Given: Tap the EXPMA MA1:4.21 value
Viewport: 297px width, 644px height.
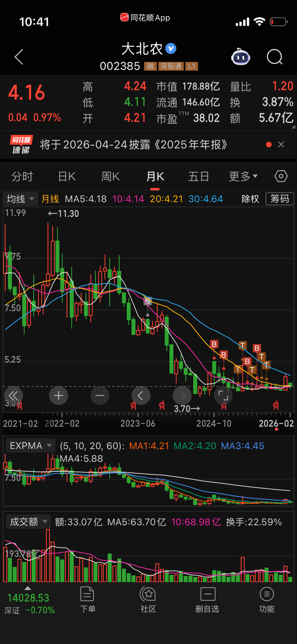Looking at the screenshot, I should pos(149,446).
